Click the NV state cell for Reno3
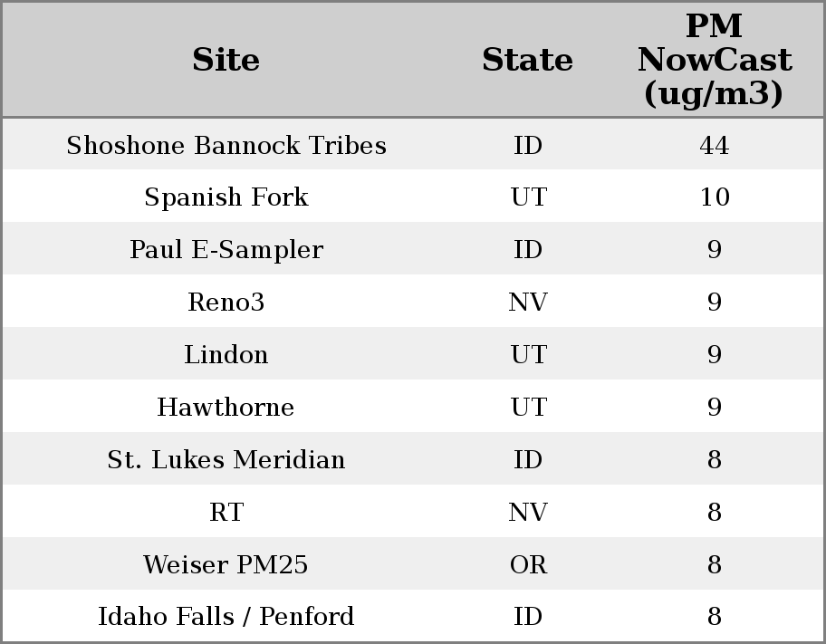Screen dimensions: 826x644 [x=528, y=303]
